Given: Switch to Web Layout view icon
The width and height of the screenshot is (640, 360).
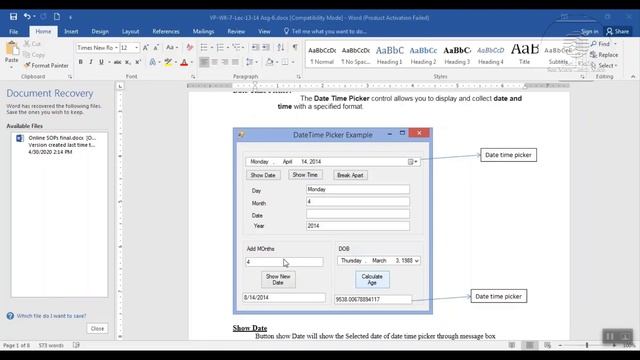Looking at the screenshot, I should (x=547, y=345).
